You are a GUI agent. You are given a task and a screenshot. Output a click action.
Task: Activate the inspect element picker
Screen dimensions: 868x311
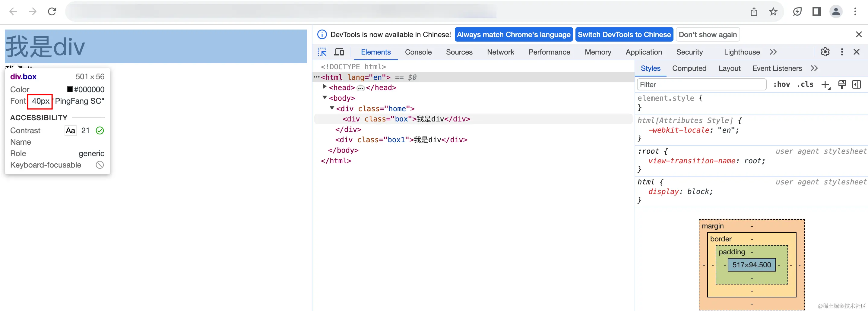tap(322, 52)
